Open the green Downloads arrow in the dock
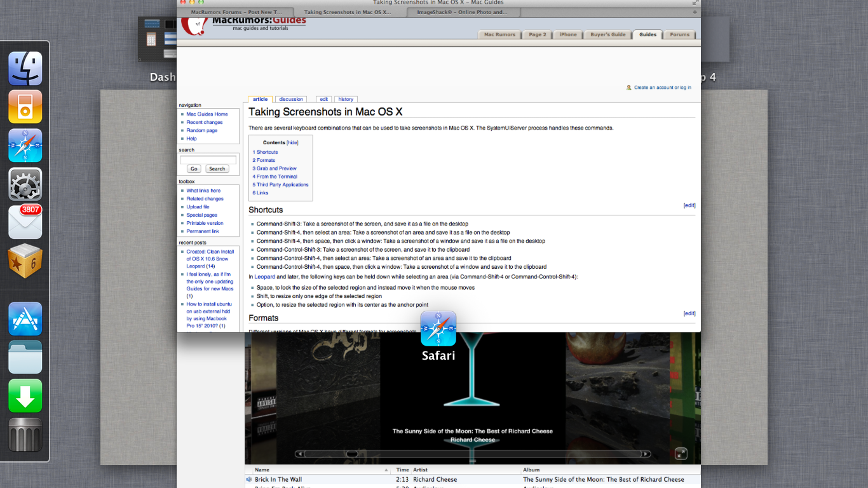Screen dimensions: 868x488 pyautogui.click(x=25, y=396)
